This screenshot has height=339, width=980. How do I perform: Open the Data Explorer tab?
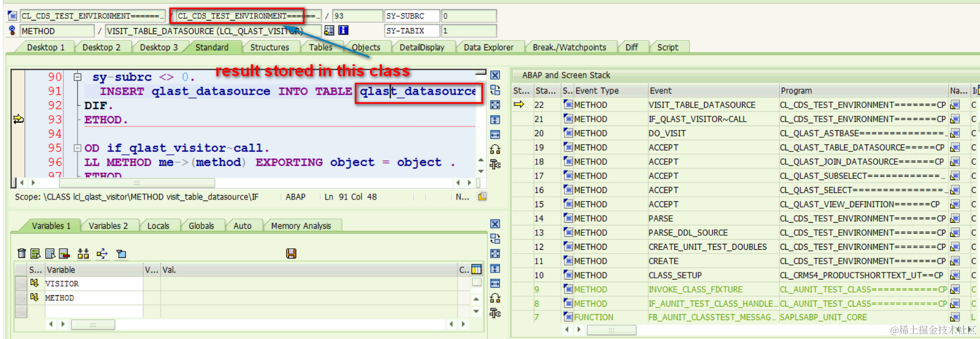point(488,47)
